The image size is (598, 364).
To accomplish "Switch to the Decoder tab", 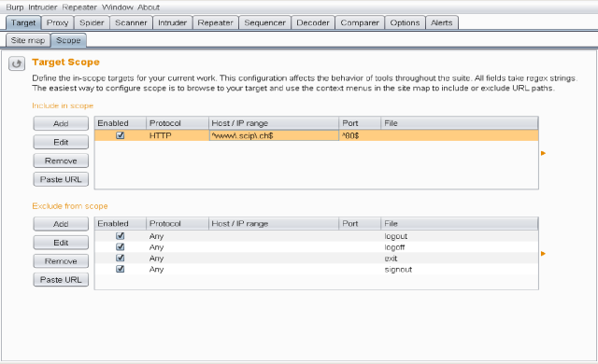I will coord(313,22).
